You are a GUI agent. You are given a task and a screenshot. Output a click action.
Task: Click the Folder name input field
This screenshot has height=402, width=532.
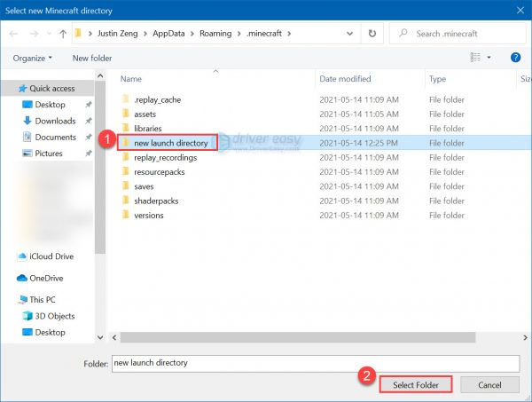316,363
